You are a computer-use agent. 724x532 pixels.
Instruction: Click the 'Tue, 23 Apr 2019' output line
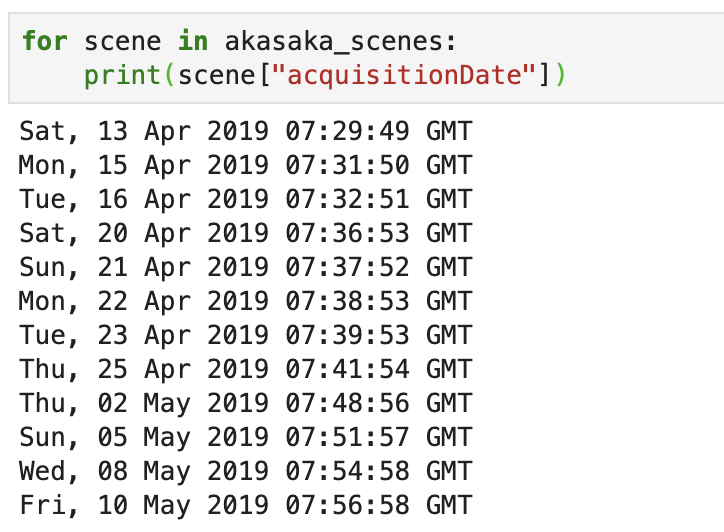pyautogui.click(x=246, y=335)
